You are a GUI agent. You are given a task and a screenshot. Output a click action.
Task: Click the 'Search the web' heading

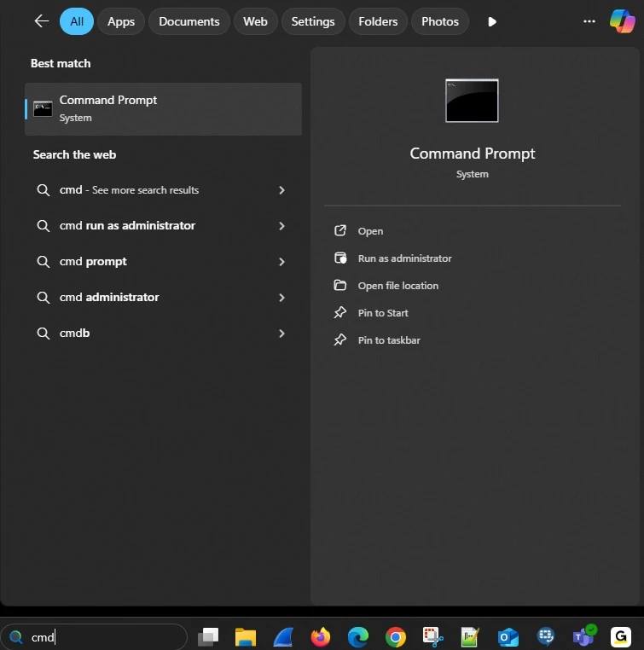coord(74,154)
